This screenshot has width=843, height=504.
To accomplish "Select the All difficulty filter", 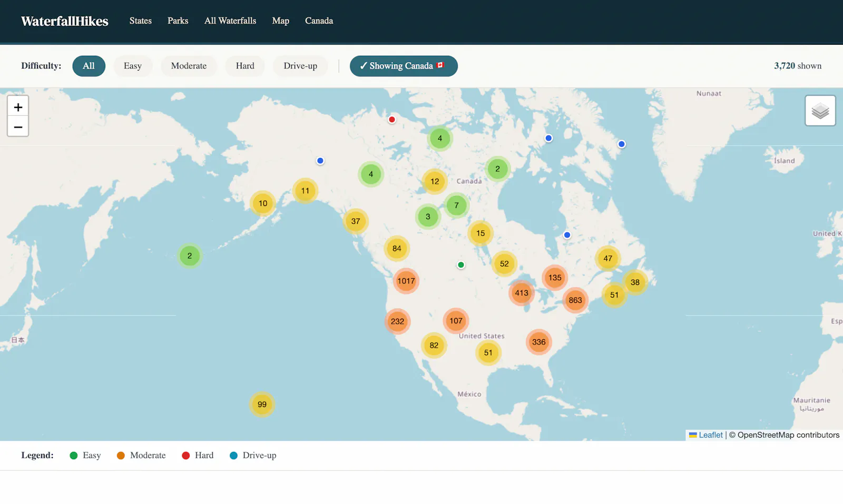I will tap(89, 66).
